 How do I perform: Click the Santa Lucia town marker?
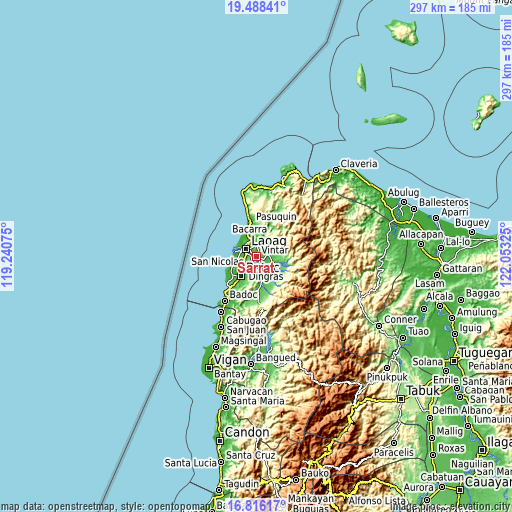tap(221, 463)
